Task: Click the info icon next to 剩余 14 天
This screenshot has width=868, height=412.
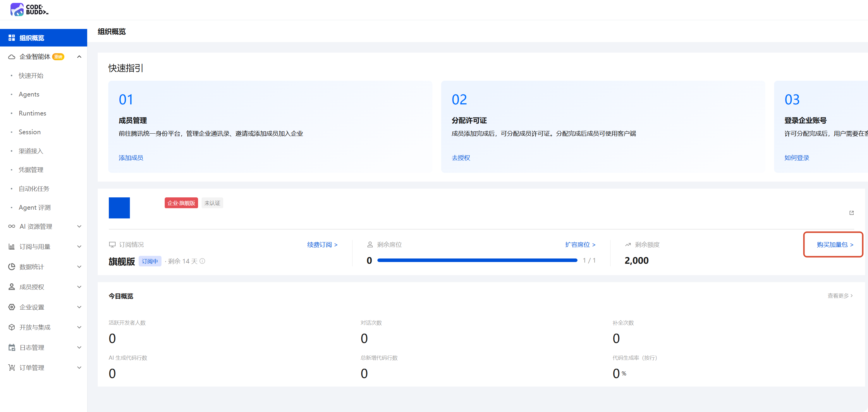Action: click(x=202, y=261)
